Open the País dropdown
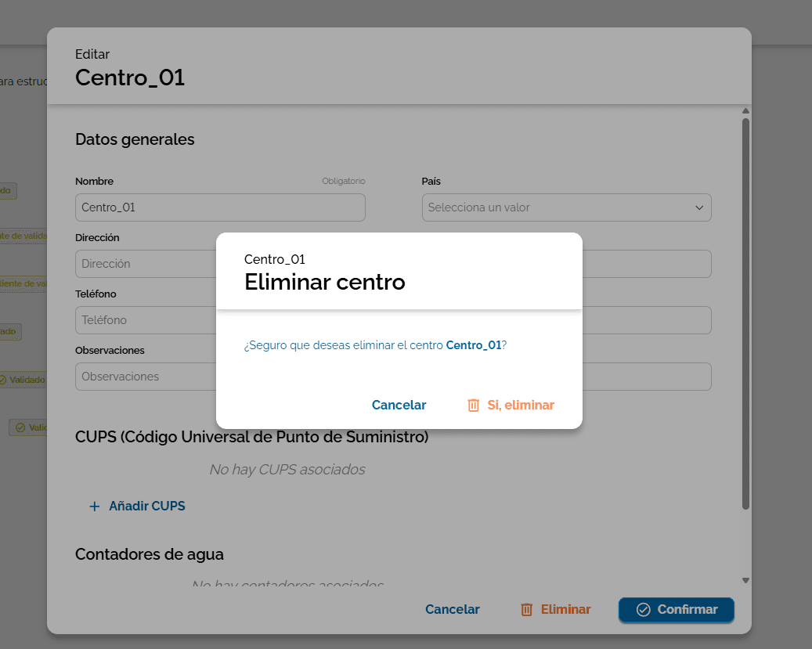The width and height of the screenshot is (812, 649). point(567,207)
